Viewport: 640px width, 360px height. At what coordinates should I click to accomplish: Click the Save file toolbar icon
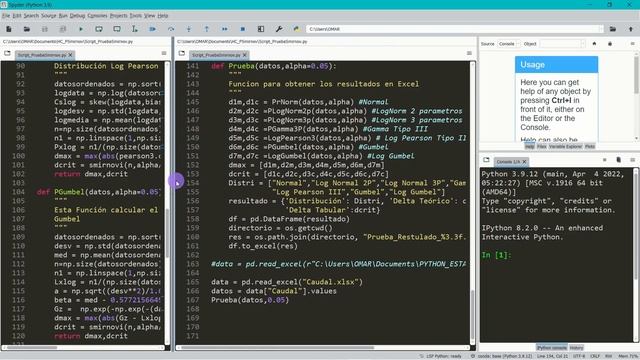44,29
